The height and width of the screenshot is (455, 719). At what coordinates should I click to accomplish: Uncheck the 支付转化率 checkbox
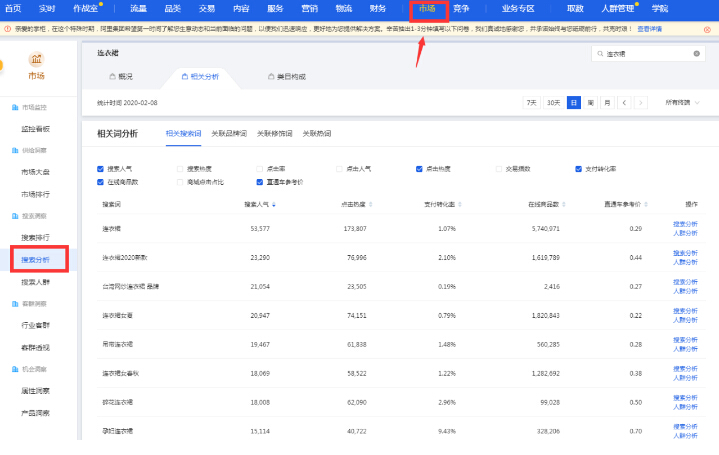[579, 169]
